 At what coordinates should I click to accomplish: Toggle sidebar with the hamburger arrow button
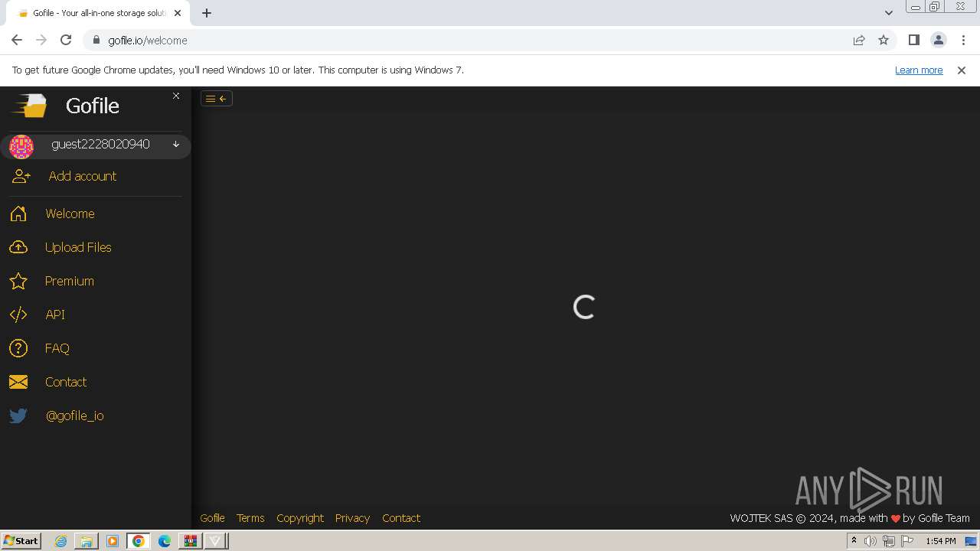pyautogui.click(x=217, y=99)
